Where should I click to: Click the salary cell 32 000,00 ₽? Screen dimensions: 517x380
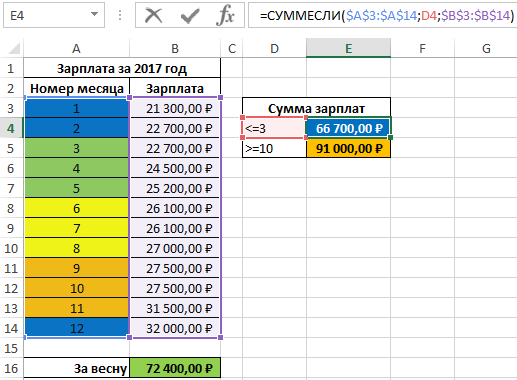tap(175, 328)
